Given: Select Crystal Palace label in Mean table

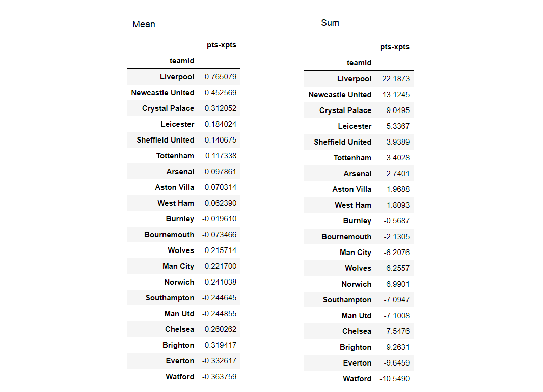Looking at the screenshot, I should pyautogui.click(x=168, y=108).
